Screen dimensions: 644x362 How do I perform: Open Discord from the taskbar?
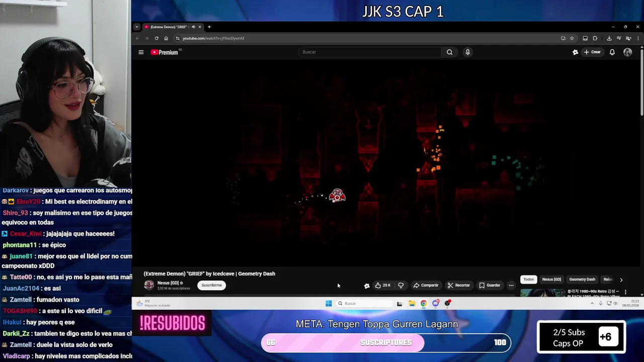436,303
